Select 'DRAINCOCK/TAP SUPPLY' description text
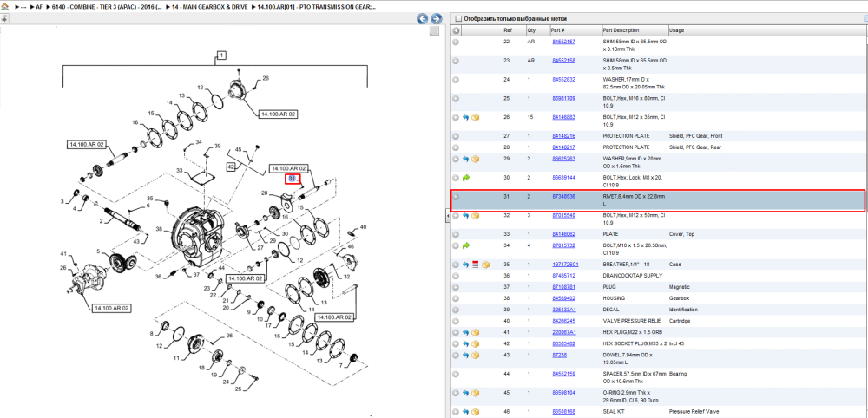 pyautogui.click(x=630, y=276)
